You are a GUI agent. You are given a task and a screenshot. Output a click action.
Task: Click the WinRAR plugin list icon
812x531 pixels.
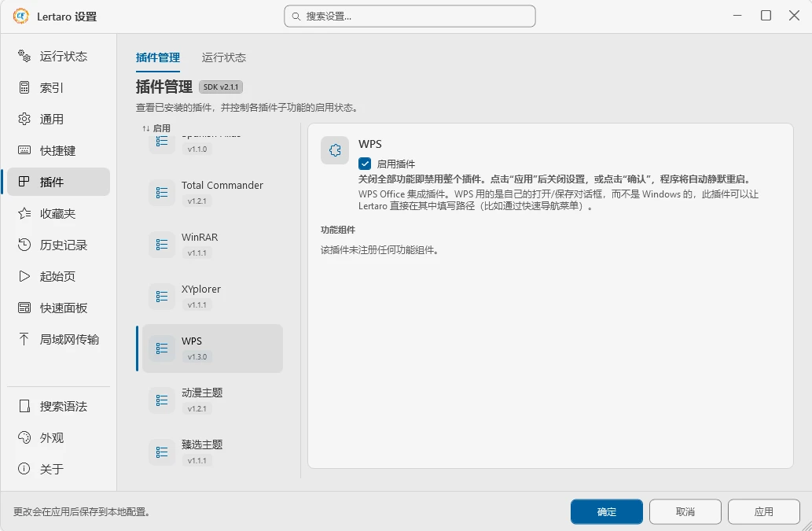(162, 245)
